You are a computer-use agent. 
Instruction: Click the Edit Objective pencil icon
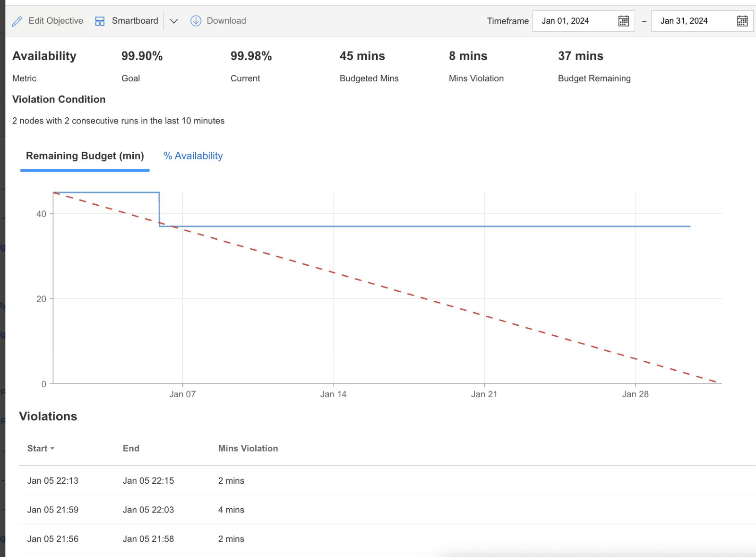click(17, 21)
